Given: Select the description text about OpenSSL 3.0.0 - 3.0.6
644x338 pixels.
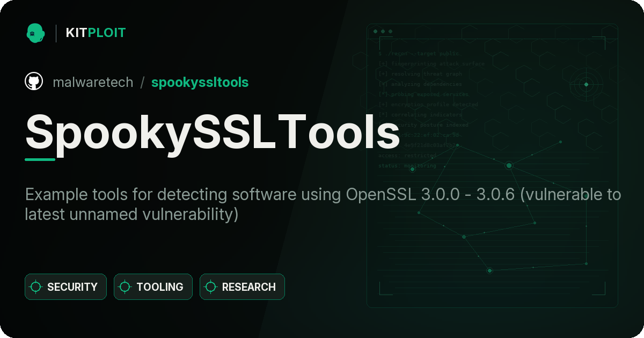Looking at the screenshot, I should [x=323, y=204].
